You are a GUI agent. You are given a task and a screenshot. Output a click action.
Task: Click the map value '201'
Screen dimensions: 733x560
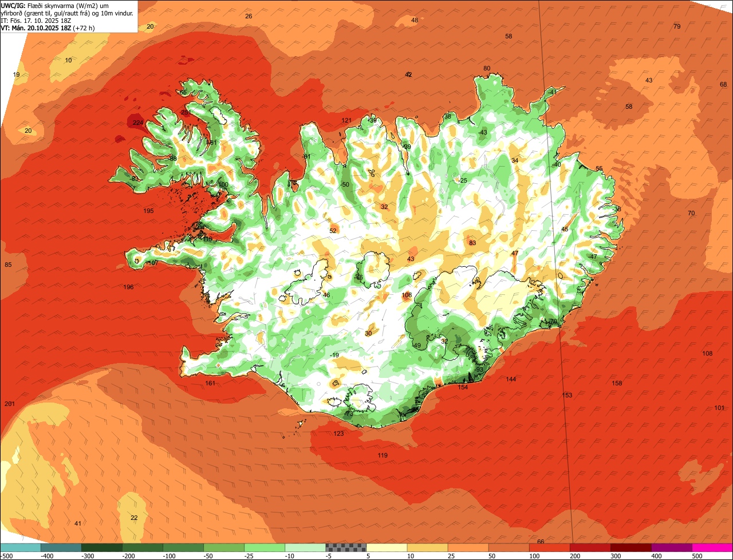[x=10, y=404]
